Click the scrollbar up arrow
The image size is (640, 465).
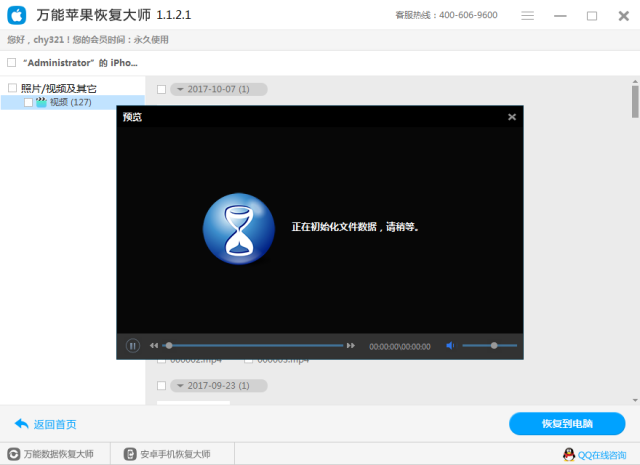click(635, 81)
